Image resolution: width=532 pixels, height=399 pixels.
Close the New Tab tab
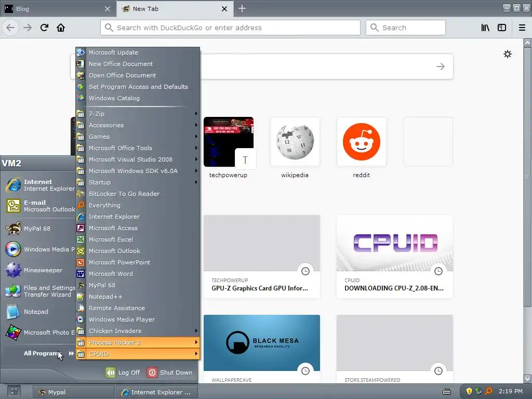224,9
